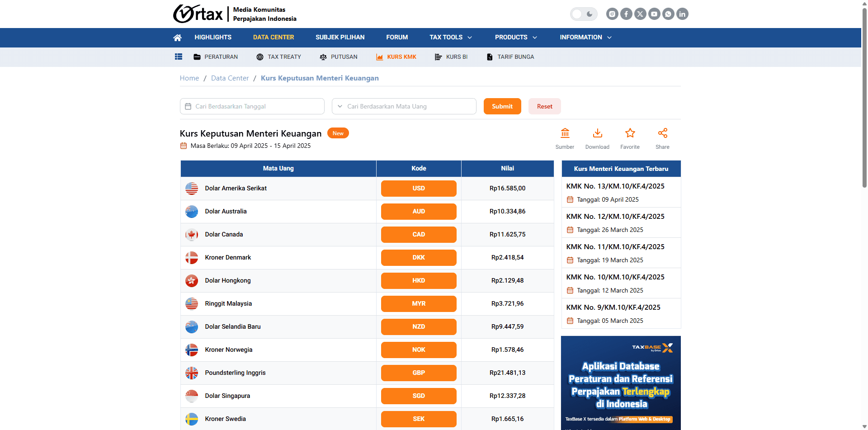
Task: Open the Forum menu item
Action: 397,38
